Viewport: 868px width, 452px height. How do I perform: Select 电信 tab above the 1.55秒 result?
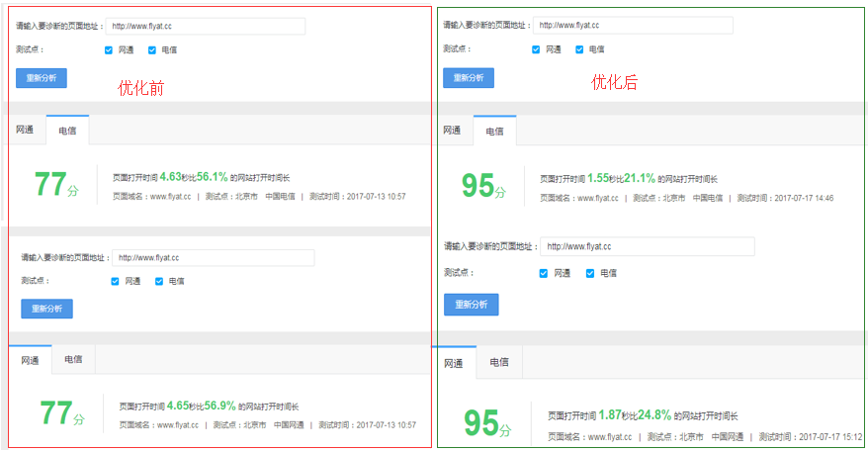pos(494,131)
